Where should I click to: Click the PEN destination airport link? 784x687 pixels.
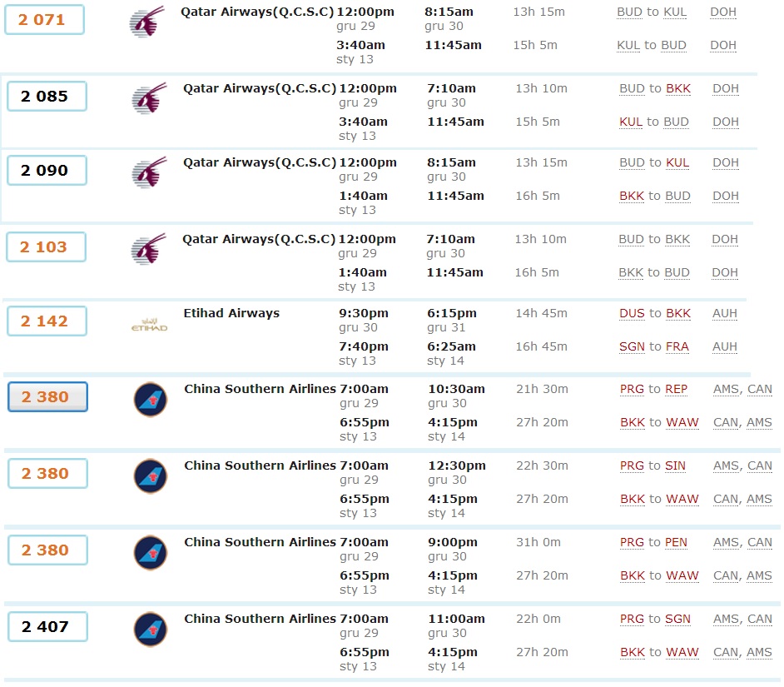tap(676, 542)
